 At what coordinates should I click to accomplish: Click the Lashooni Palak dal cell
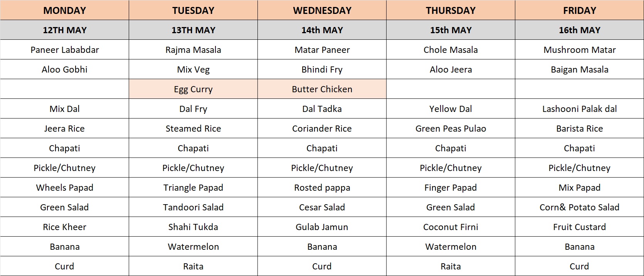(x=579, y=108)
